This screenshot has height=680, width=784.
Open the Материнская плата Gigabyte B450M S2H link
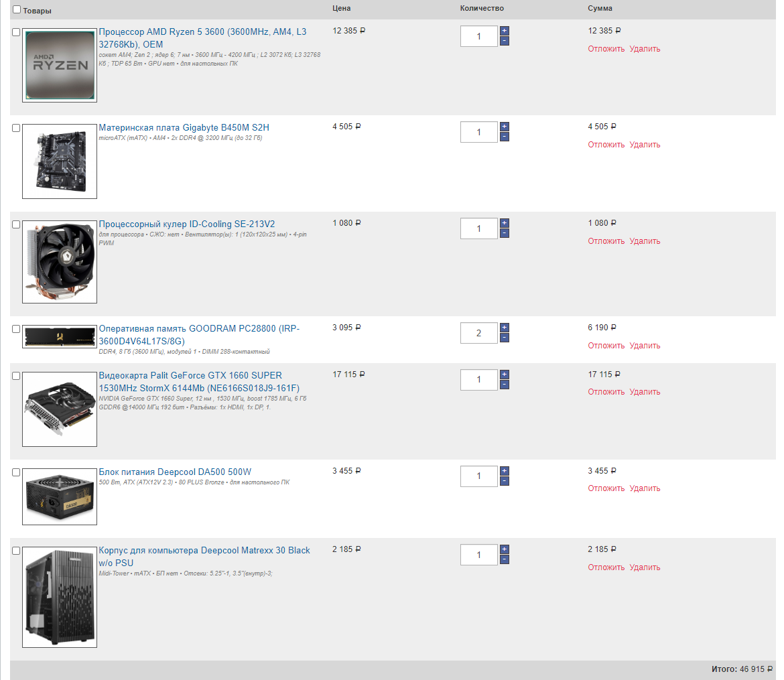[184, 127]
